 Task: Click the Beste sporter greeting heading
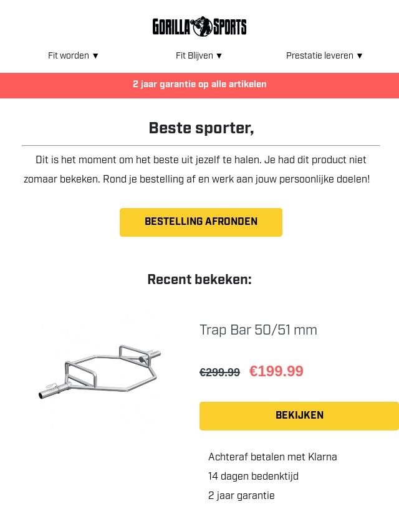(x=201, y=128)
